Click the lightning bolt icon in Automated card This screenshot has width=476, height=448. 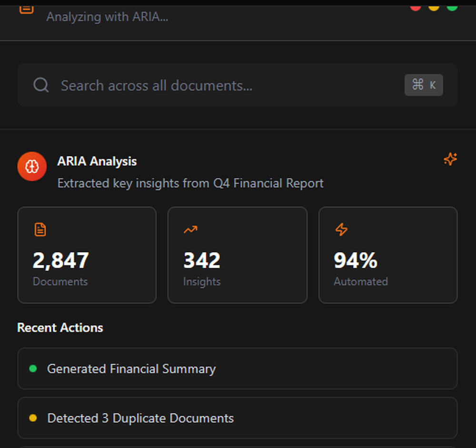[x=341, y=229]
